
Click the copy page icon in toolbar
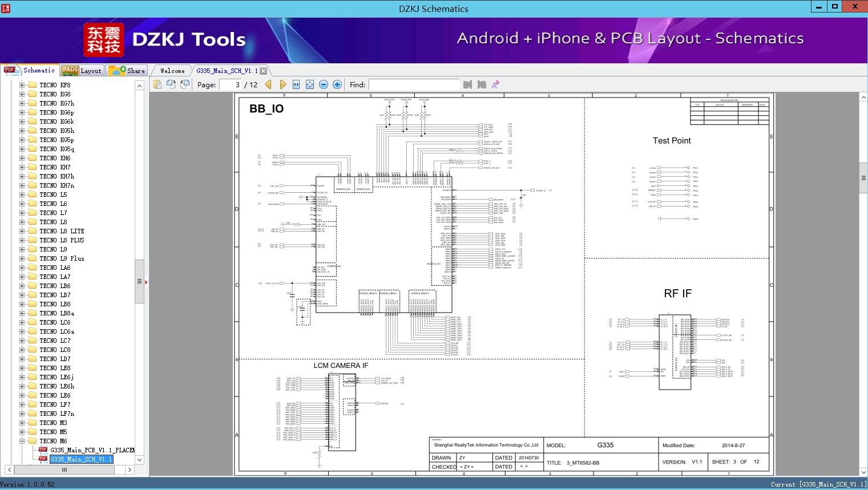(158, 84)
